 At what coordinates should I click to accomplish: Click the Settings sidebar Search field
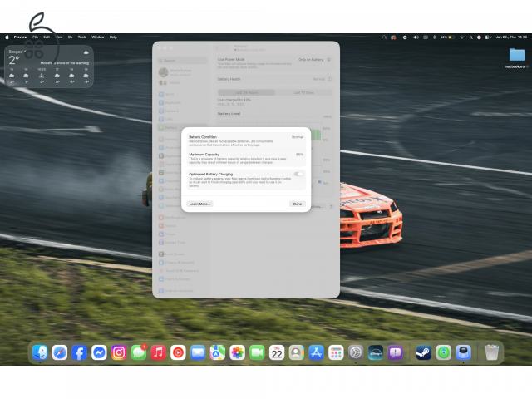click(183, 61)
